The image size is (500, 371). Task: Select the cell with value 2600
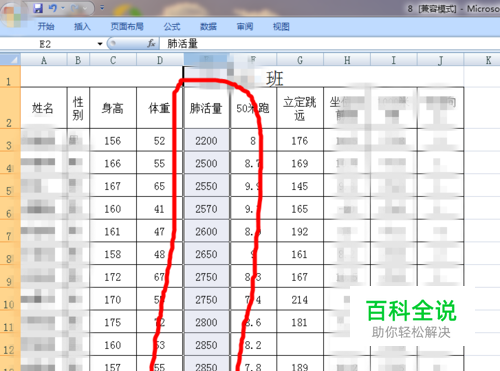click(x=206, y=231)
